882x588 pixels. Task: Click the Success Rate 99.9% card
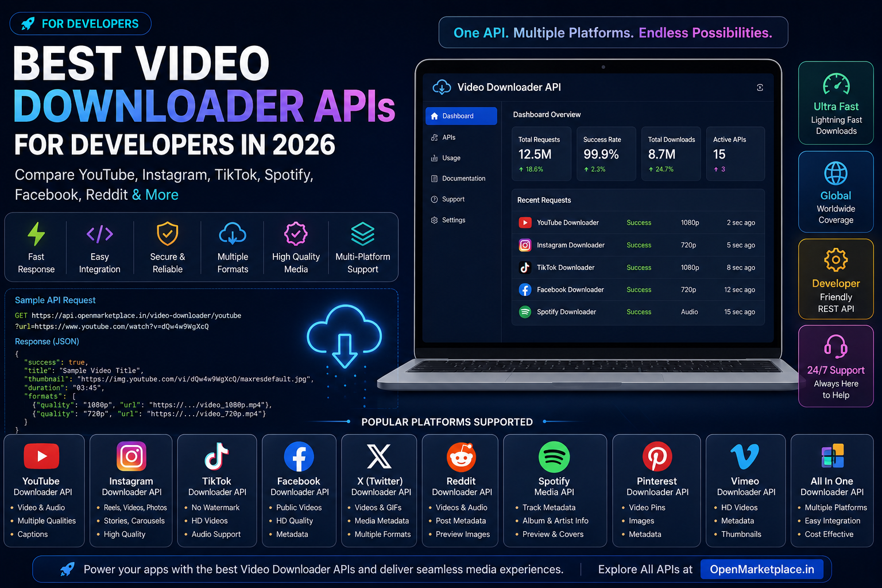click(x=606, y=154)
